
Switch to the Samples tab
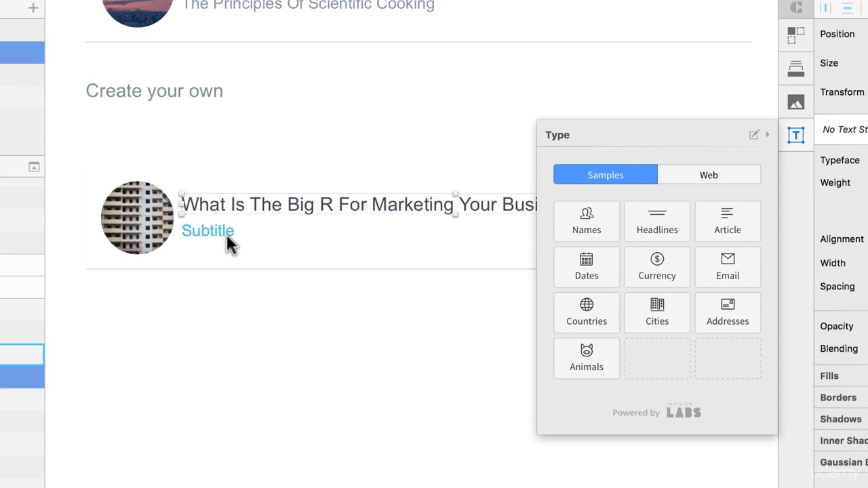pyautogui.click(x=605, y=175)
